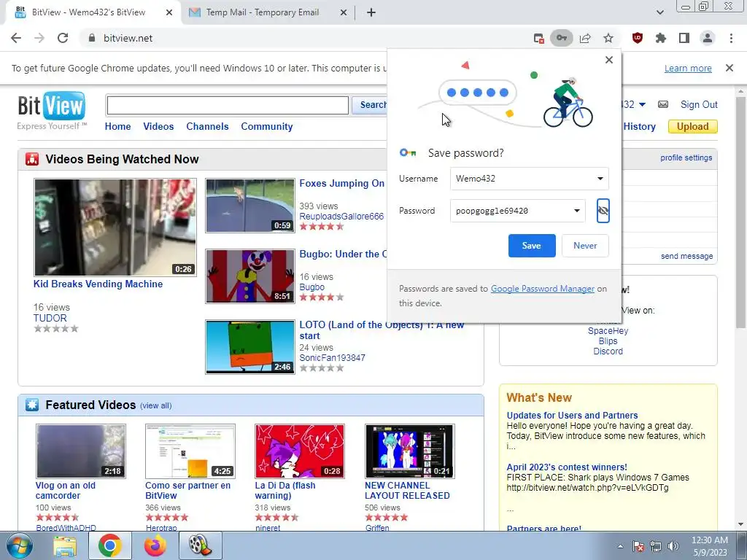The height and width of the screenshot is (560, 747).
Task: Click the BitView search input field
Action: pyautogui.click(x=228, y=105)
